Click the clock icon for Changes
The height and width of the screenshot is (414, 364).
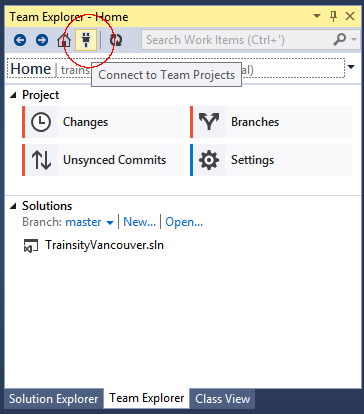(41, 122)
